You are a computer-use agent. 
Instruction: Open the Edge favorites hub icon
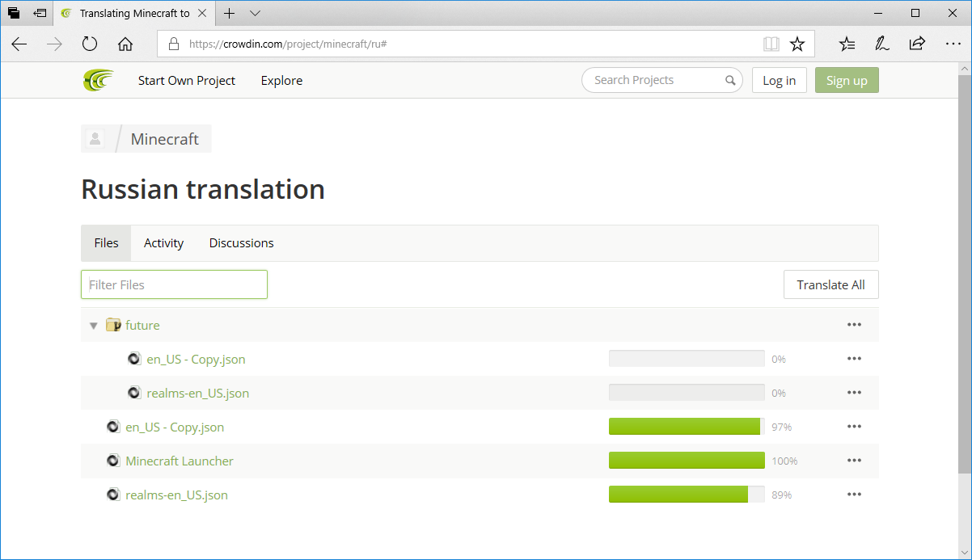847,44
